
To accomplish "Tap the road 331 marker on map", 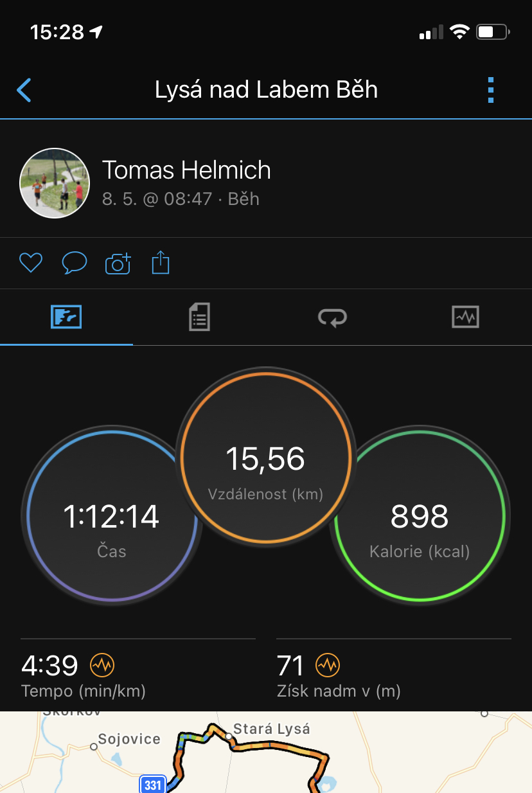I will (x=153, y=785).
